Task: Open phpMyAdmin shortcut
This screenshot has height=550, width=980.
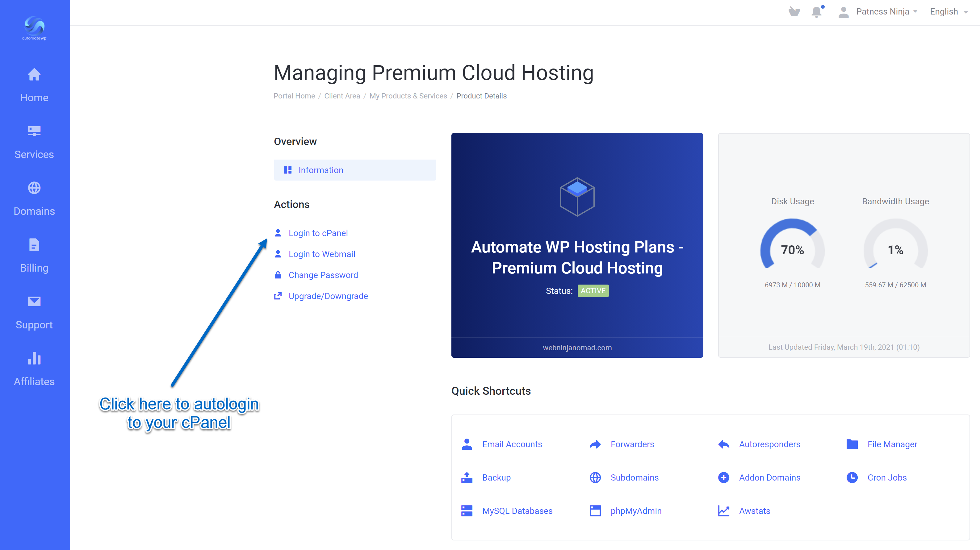Action: [x=636, y=511]
